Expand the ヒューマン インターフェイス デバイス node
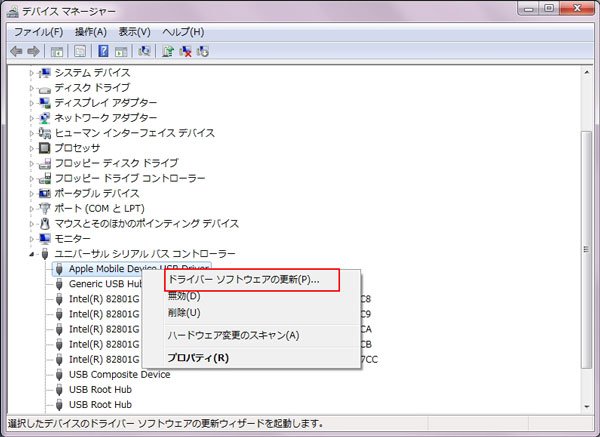Viewport: 600px width, 437px height. pos(32,133)
